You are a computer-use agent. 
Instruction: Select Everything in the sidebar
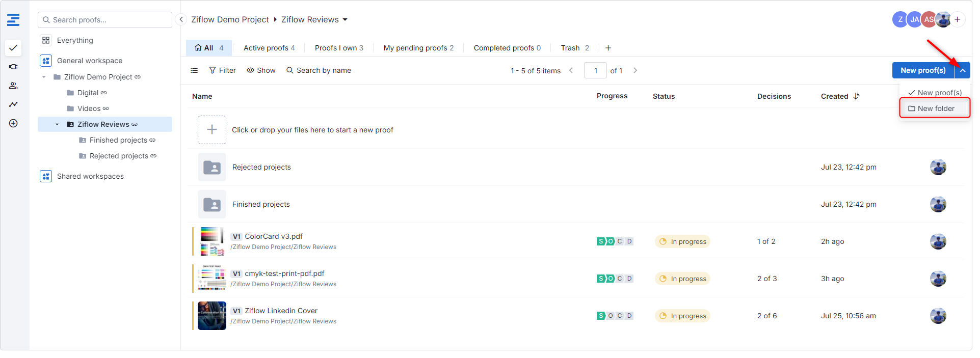pos(75,40)
